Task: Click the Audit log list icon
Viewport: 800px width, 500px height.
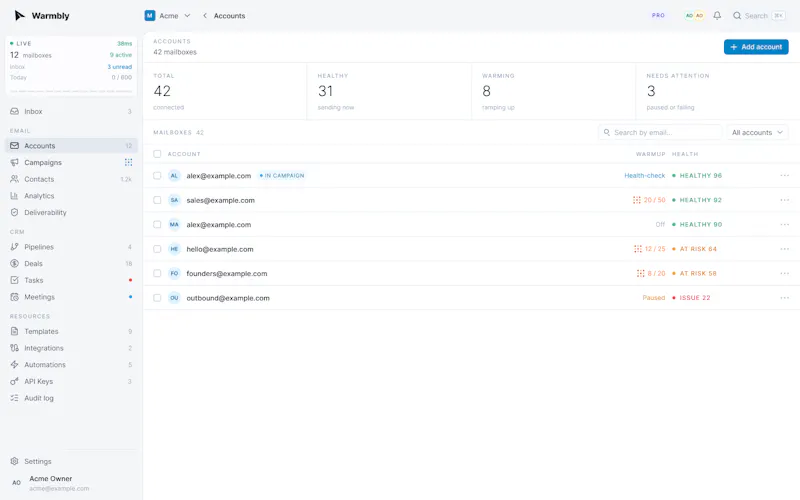Action: click(x=14, y=398)
